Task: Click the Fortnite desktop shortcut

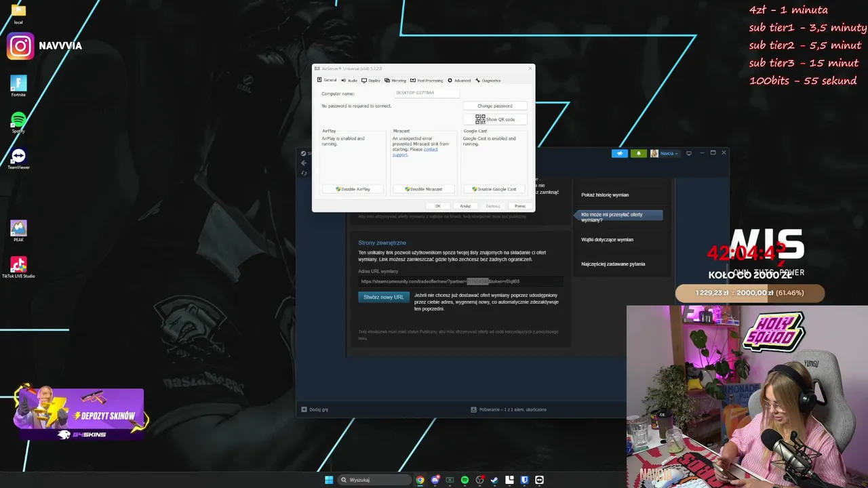Action: pyautogui.click(x=18, y=85)
